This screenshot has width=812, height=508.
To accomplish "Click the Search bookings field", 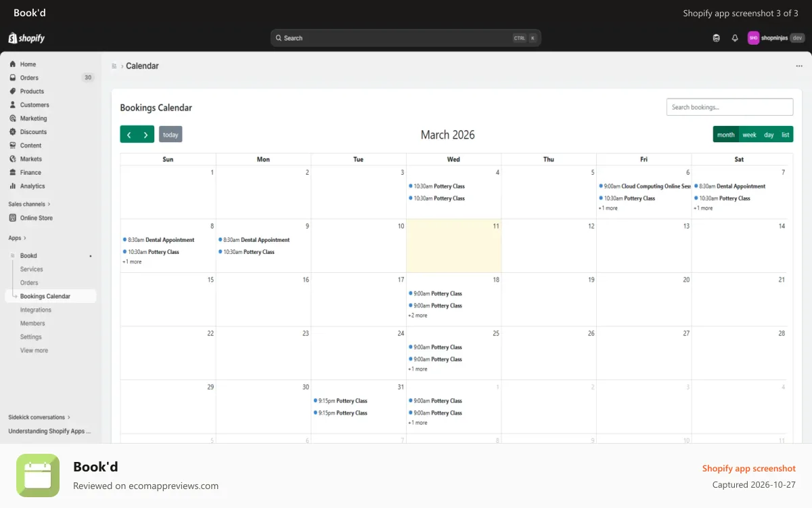I will click(729, 107).
